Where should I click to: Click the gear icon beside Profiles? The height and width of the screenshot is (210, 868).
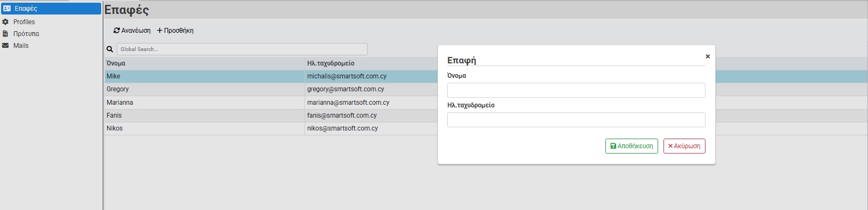click(x=5, y=22)
